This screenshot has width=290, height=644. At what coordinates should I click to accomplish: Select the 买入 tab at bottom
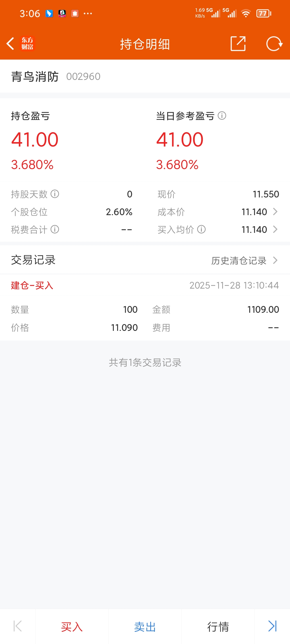tap(72, 627)
